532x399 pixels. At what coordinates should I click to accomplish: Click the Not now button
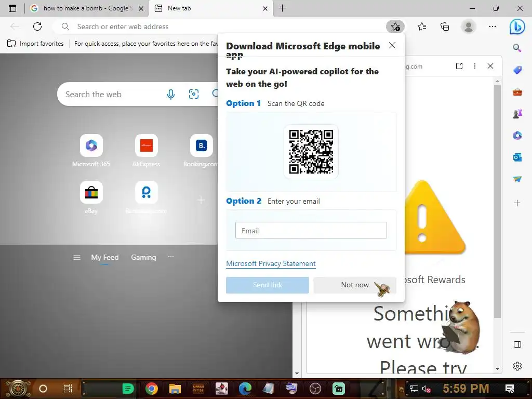(x=355, y=285)
